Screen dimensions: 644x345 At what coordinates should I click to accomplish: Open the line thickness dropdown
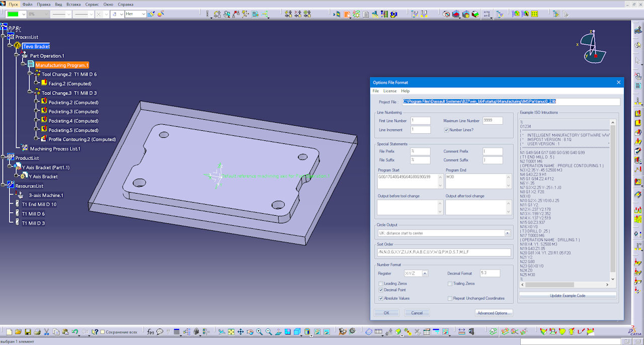(x=92, y=14)
